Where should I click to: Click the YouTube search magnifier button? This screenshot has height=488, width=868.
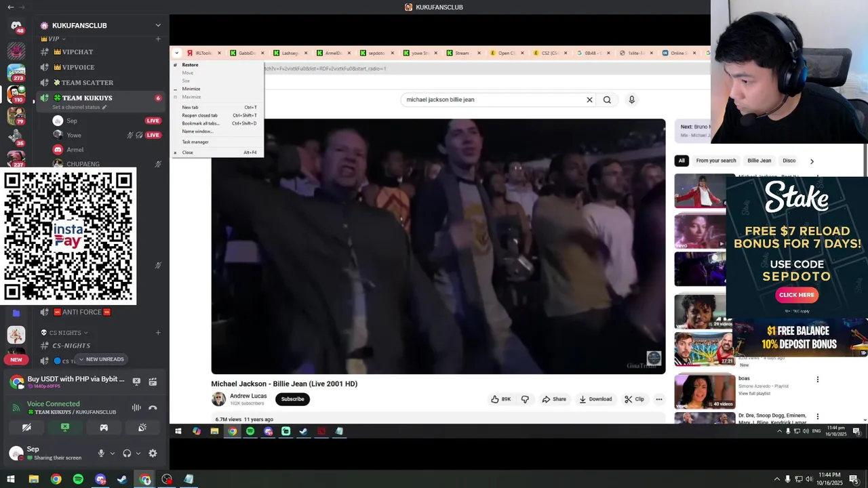tap(607, 100)
